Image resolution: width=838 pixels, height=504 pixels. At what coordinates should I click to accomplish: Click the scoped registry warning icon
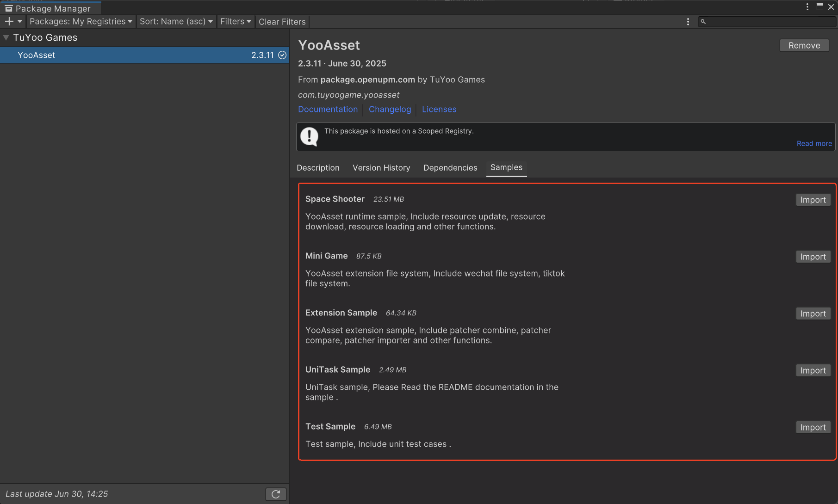click(x=309, y=136)
